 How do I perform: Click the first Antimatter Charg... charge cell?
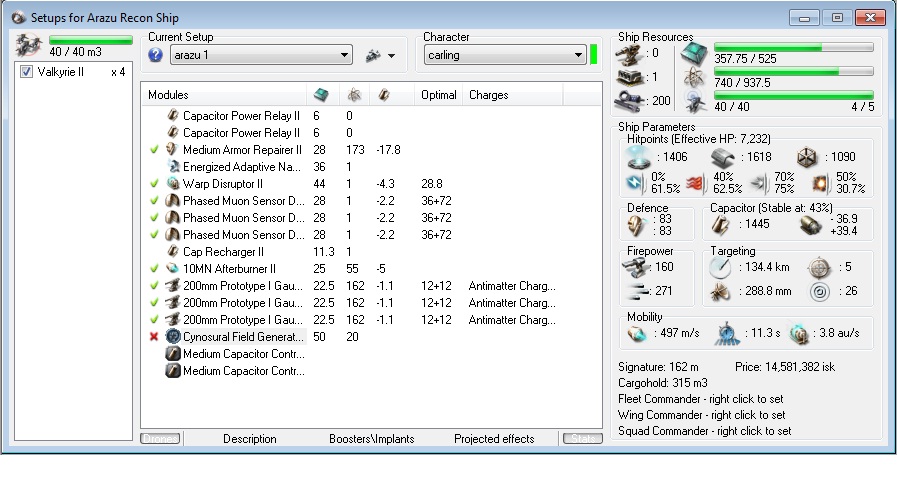512,285
